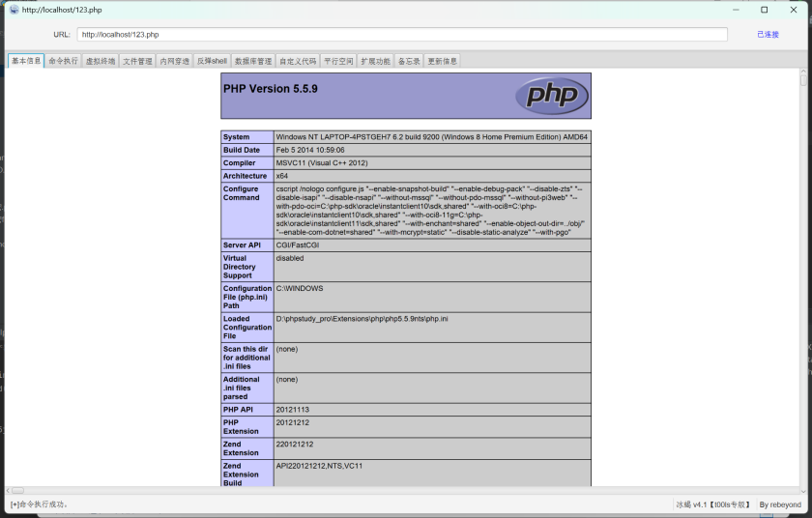Switch to the 自定义代码 tab

point(298,61)
